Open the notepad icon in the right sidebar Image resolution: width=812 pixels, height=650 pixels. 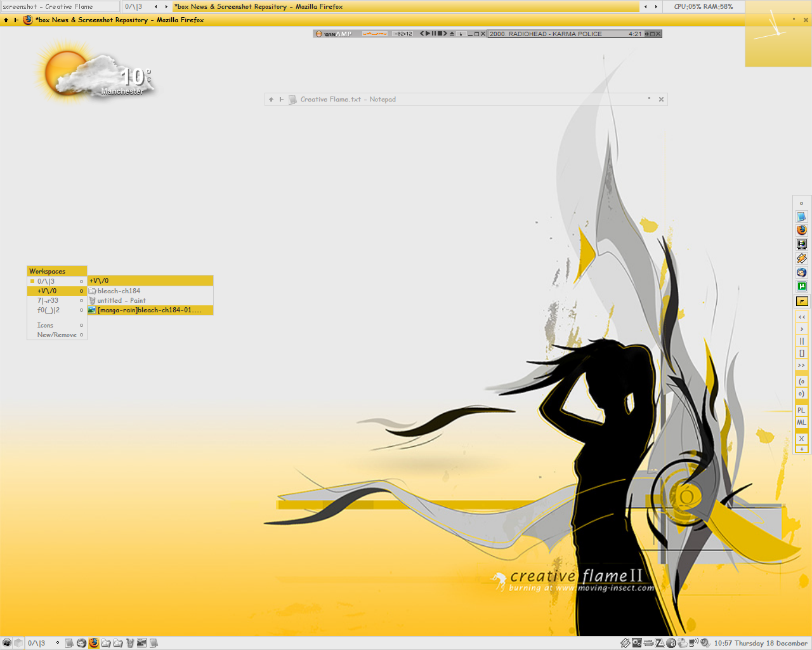(802, 216)
